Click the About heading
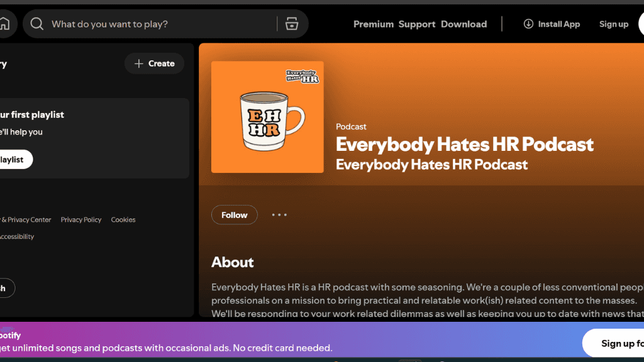This screenshot has height=362, width=644. 233,262
